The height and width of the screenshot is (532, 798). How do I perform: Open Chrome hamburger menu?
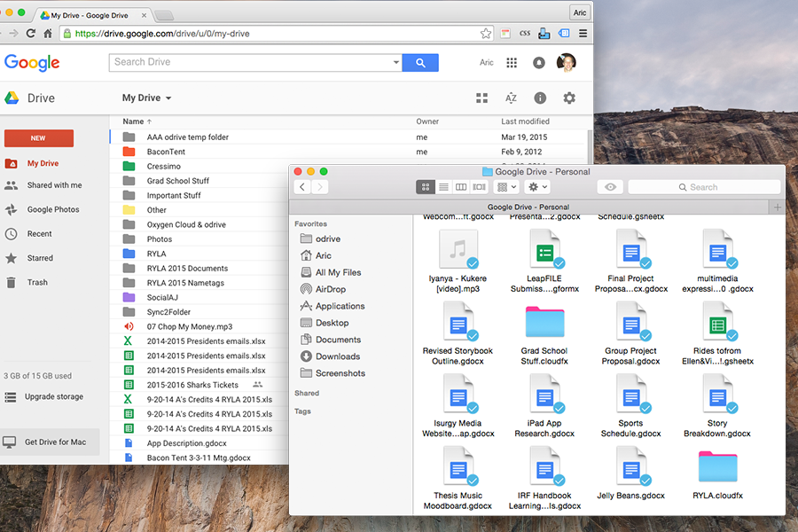click(x=583, y=34)
